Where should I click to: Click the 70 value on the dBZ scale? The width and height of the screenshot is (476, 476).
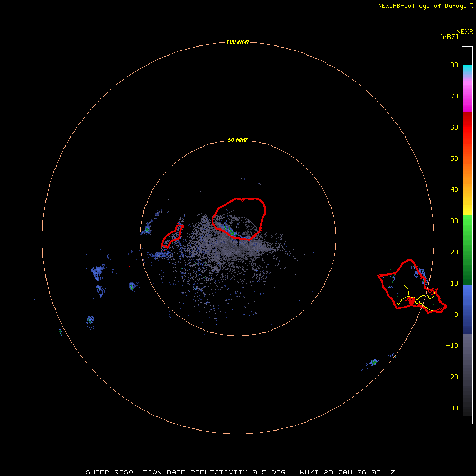coord(454,96)
